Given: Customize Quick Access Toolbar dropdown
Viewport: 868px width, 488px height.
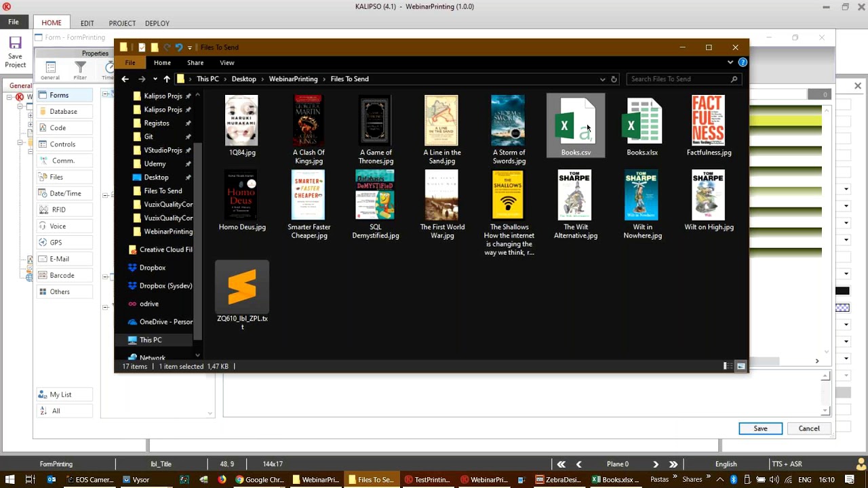Looking at the screenshot, I should (189, 47).
